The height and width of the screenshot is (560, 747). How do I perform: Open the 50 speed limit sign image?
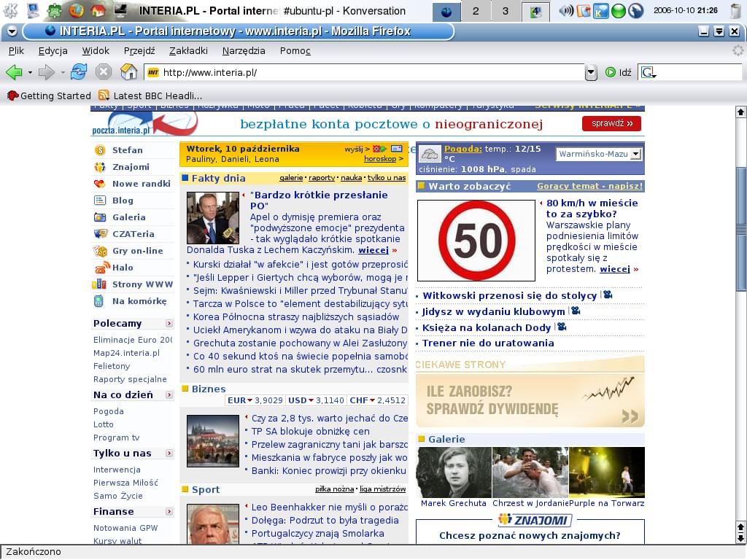476,241
